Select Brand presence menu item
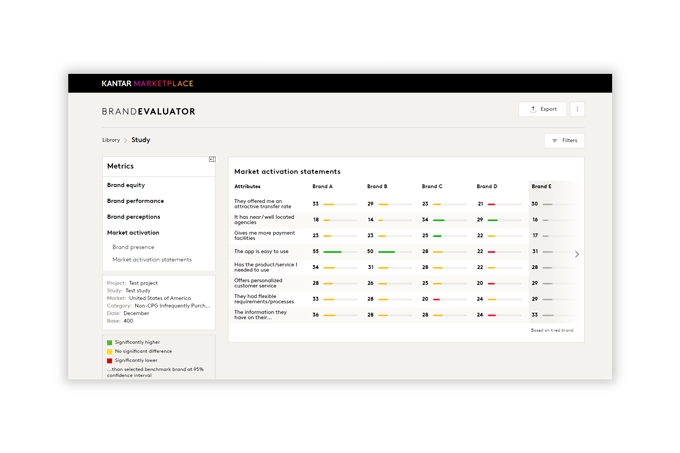Image resolution: width=680 pixels, height=453 pixels. [132, 246]
